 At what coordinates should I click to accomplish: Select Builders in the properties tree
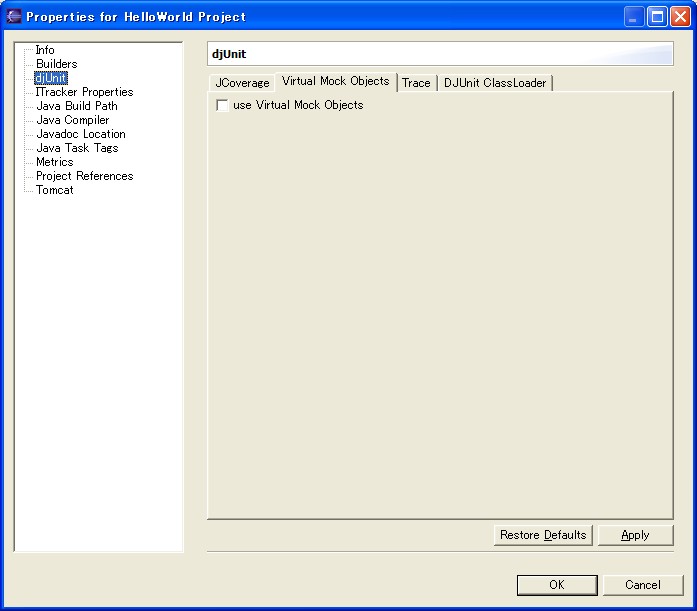coord(56,64)
